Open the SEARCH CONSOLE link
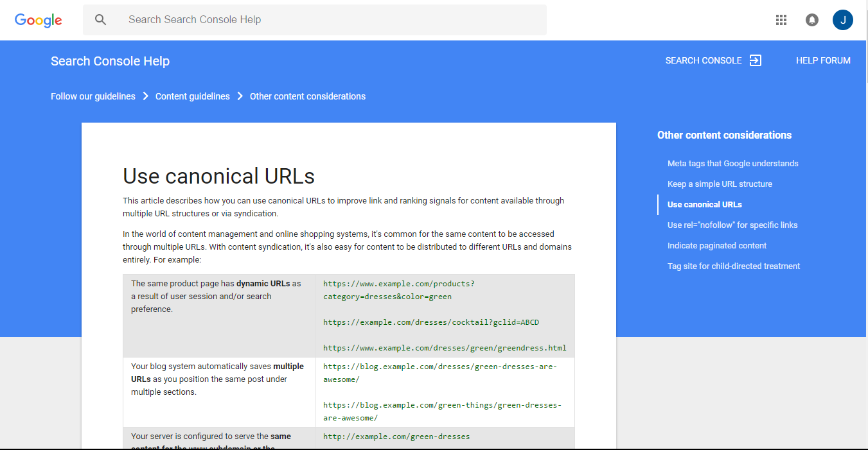Image resolution: width=868 pixels, height=450 pixels. click(704, 60)
